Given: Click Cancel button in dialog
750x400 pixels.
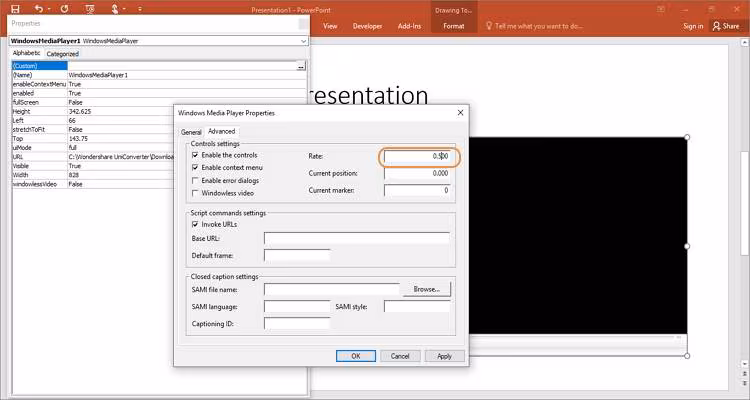Looking at the screenshot, I should click(400, 356).
